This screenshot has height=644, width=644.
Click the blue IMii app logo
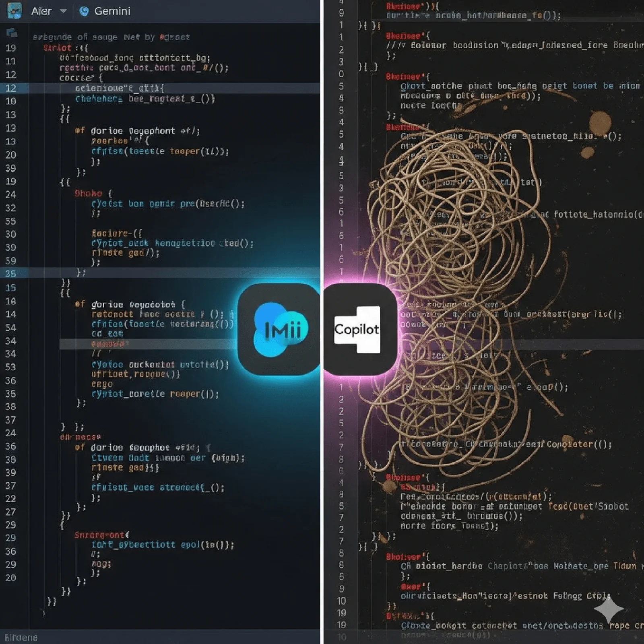pos(281,329)
